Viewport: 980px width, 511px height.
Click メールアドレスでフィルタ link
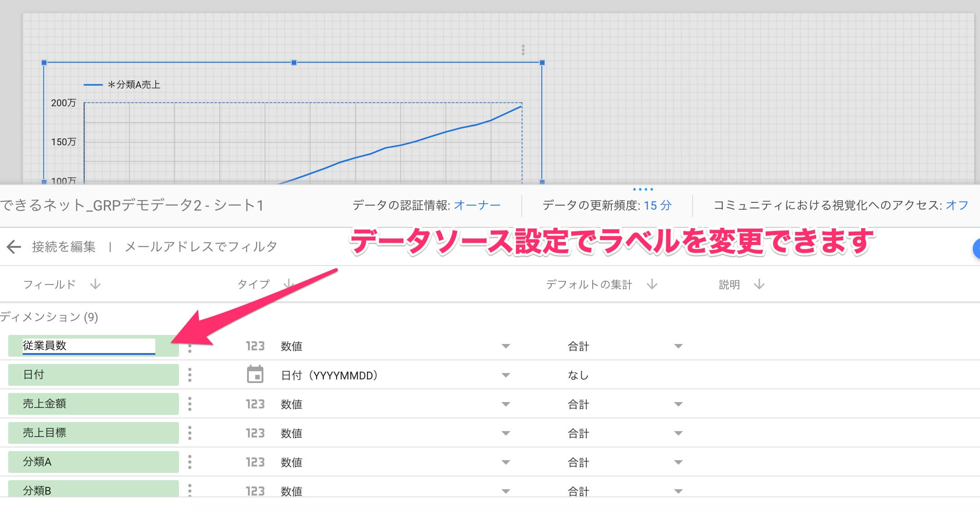pyautogui.click(x=201, y=246)
